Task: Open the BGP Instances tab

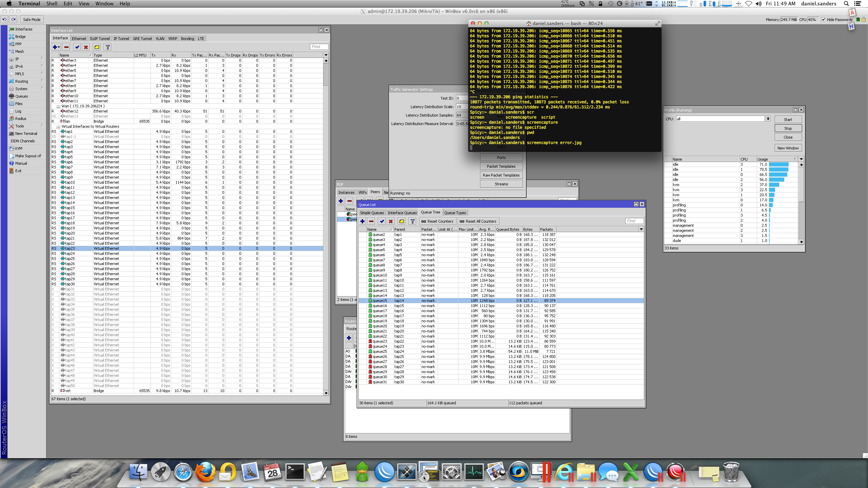Action: click(x=346, y=192)
